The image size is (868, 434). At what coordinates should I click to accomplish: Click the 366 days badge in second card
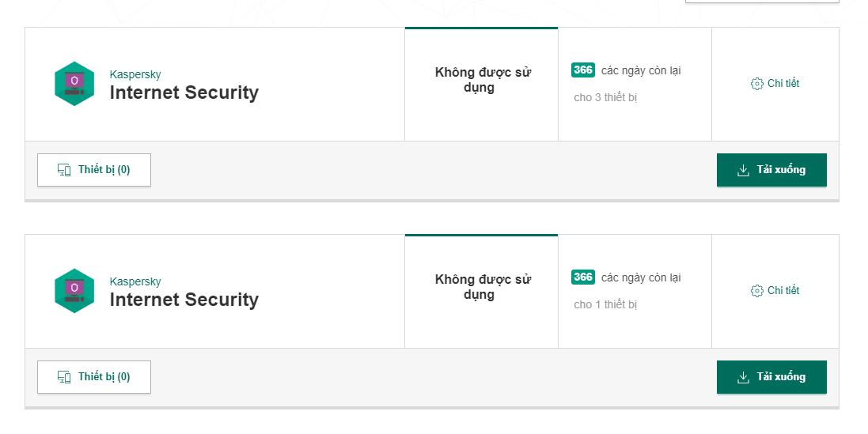click(583, 277)
